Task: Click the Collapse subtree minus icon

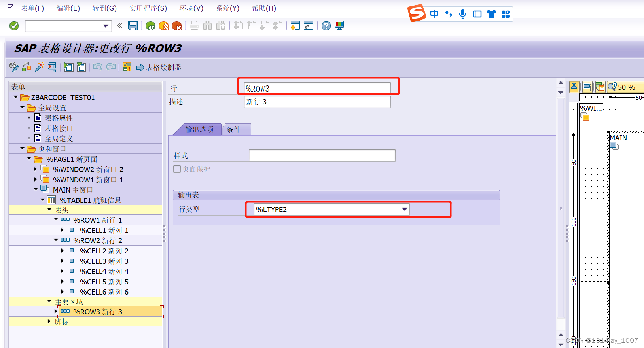Action: pyautogui.click(x=81, y=67)
